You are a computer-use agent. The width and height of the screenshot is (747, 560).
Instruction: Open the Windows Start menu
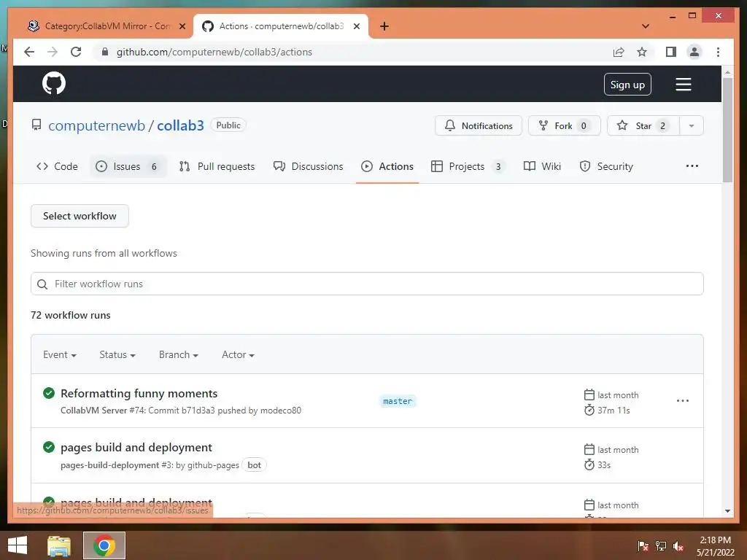[x=18, y=545]
